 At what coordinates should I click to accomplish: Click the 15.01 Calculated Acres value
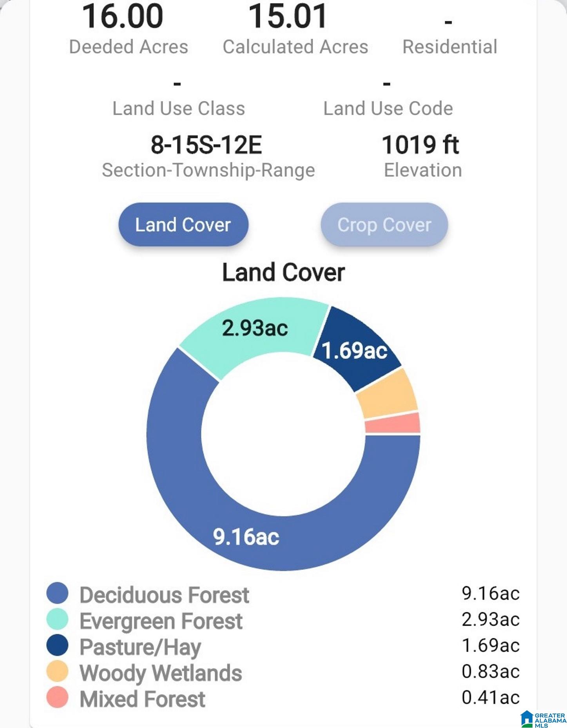coord(288,16)
